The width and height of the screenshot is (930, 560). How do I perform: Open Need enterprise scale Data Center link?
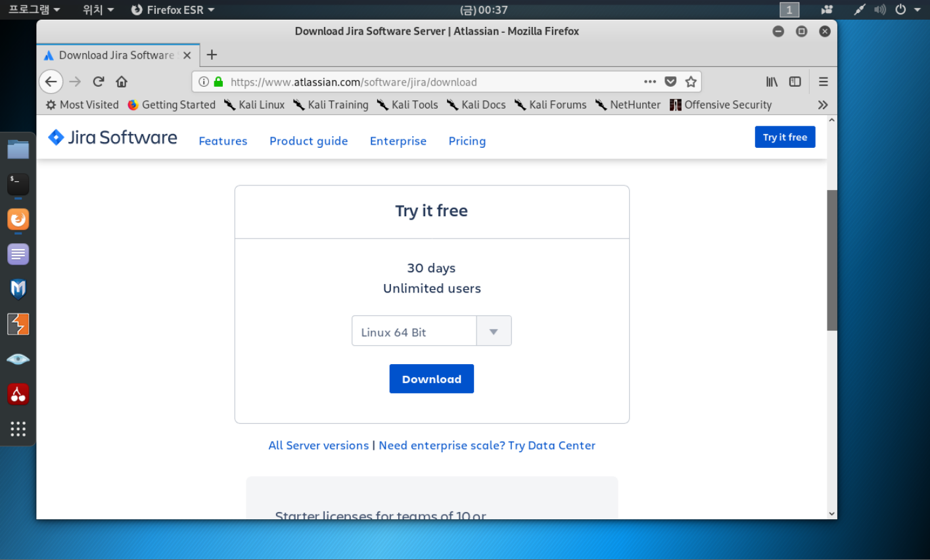pyautogui.click(x=487, y=445)
